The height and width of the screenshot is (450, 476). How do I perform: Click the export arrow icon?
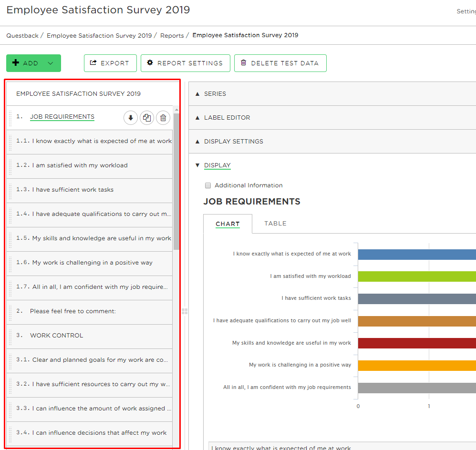pos(93,62)
